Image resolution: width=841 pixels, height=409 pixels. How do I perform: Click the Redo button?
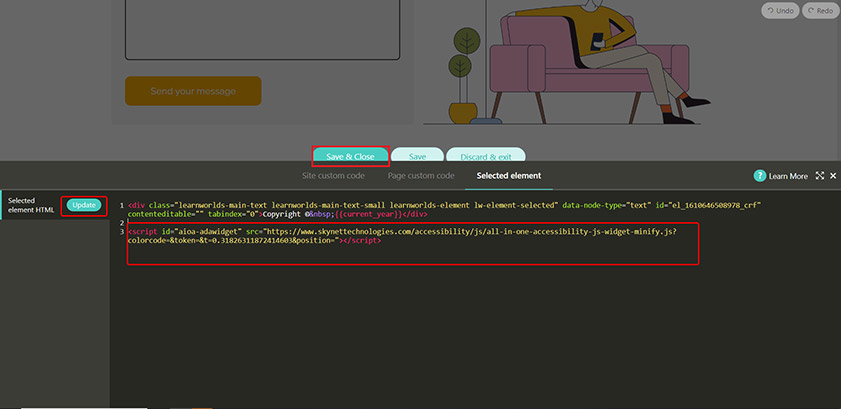[x=820, y=10]
